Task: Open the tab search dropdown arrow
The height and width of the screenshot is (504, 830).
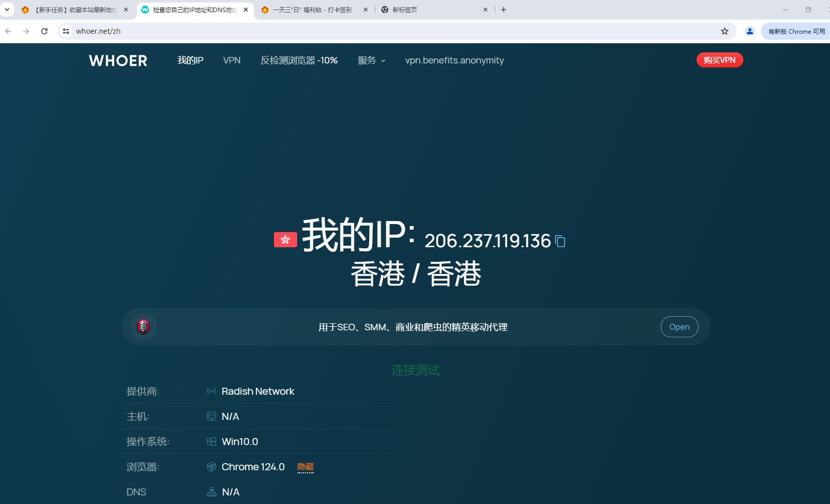Action: pos(7,10)
